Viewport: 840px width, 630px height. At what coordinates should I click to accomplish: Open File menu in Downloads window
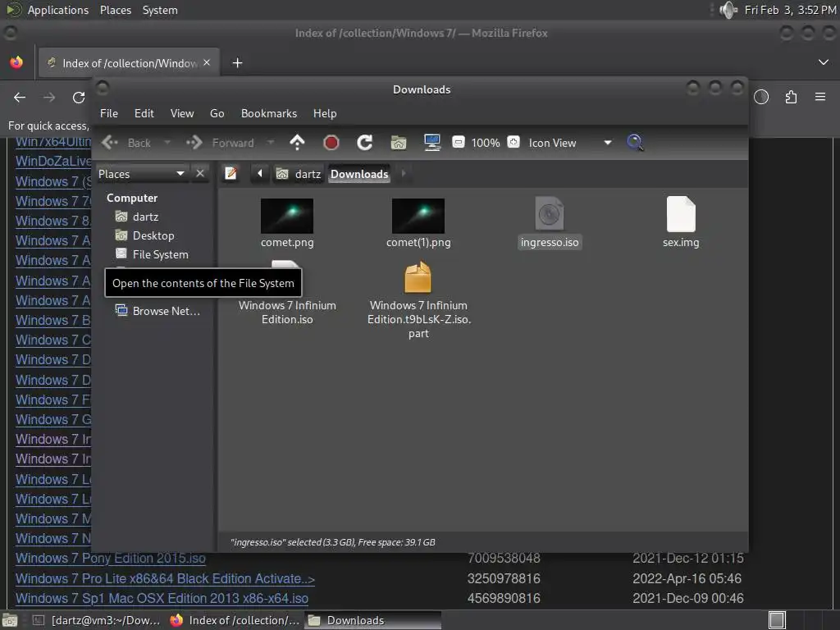[x=109, y=113]
